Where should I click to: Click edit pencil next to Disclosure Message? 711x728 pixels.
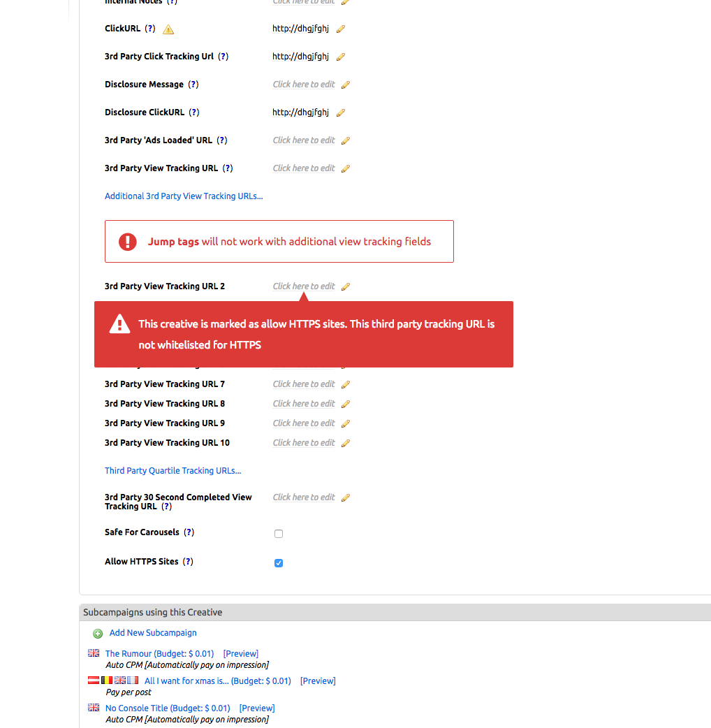tap(345, 85)
